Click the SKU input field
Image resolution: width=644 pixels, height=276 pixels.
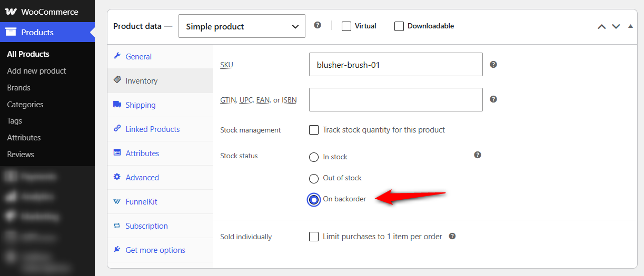(396, 65)
